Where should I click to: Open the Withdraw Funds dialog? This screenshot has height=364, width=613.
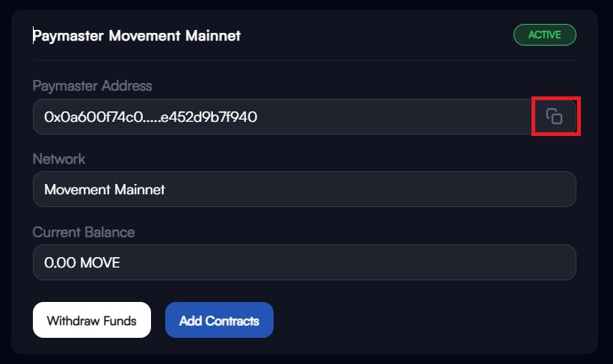[92, 320]
